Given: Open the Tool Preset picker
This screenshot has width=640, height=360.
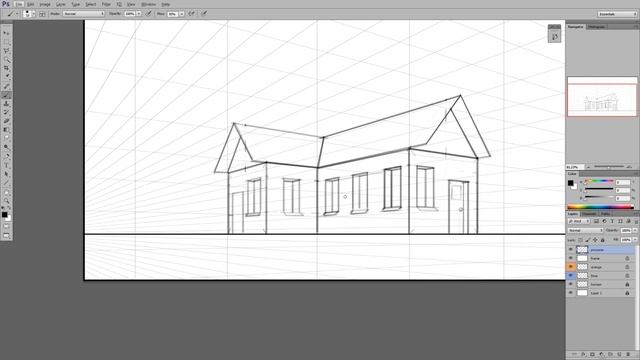Looking at the screenshot, I should point(12,13).
